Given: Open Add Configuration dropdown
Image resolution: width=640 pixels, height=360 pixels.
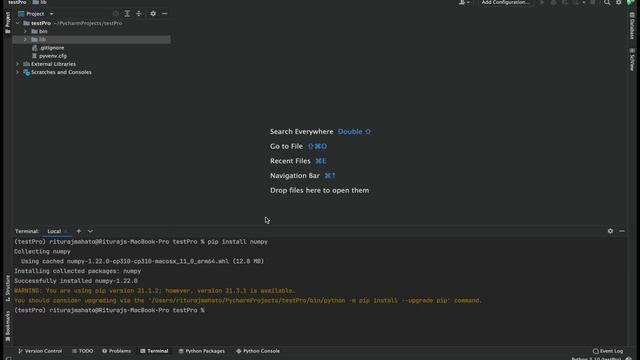Looking at the screenshot, I should click(x=505, y=2).
